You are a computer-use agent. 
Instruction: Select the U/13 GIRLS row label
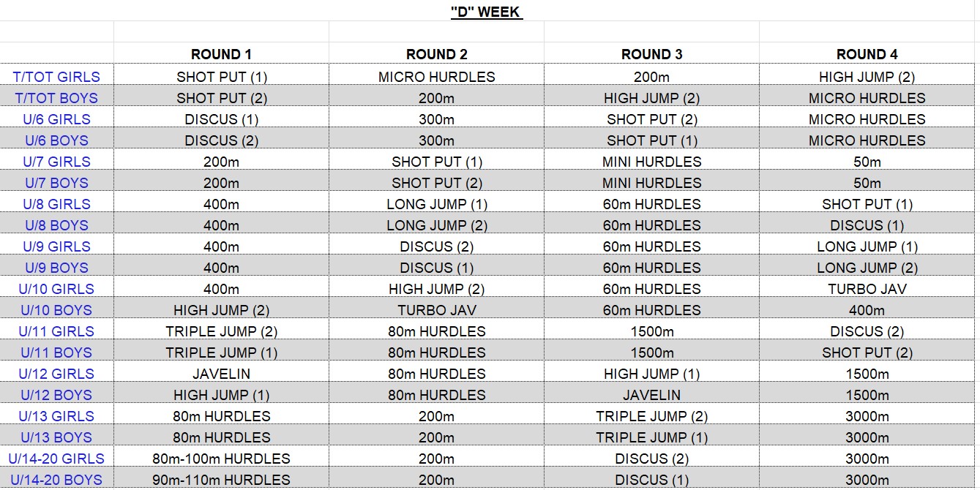click(56, 415)
